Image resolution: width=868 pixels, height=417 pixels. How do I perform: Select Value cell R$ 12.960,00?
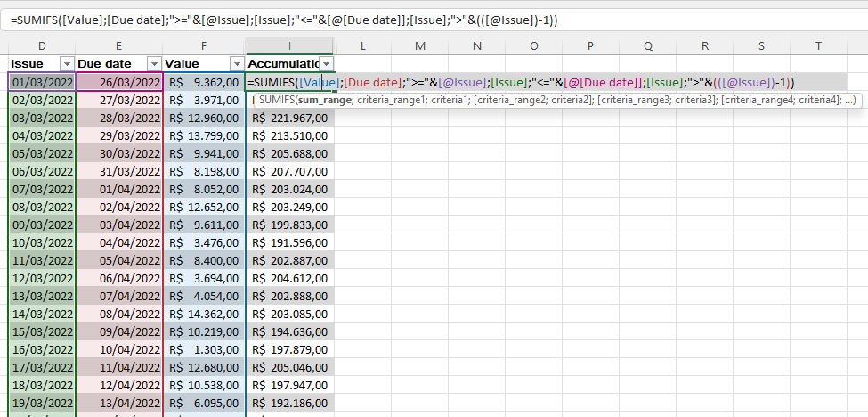click(204, 118)
